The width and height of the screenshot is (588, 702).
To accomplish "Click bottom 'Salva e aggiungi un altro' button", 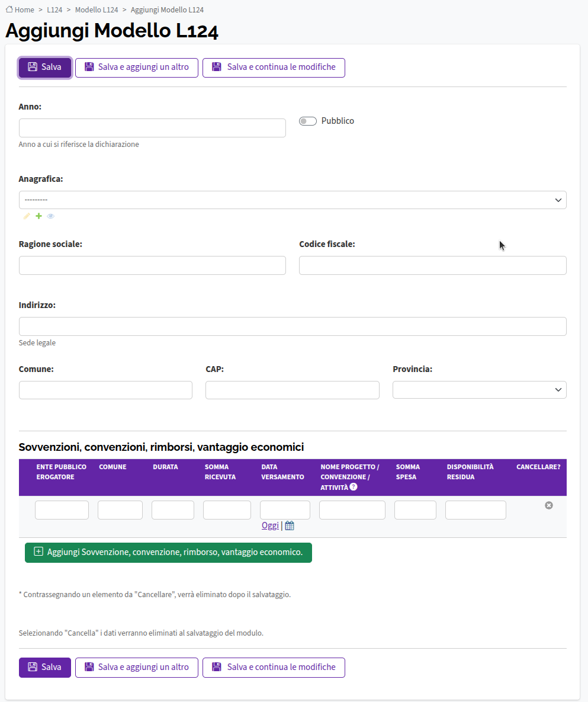I will pyautogui.click(x=136, y=668).
